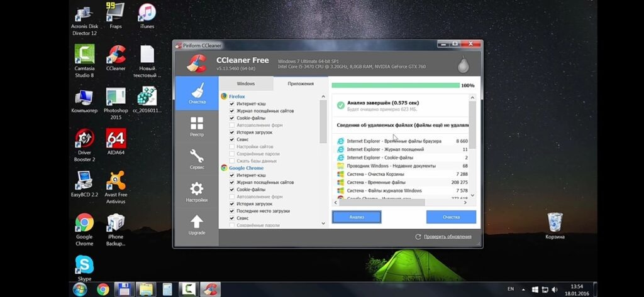This screenshot has width=644, height=297.
Task: Click the Проверить обновления link
Action: pos(448,237)
